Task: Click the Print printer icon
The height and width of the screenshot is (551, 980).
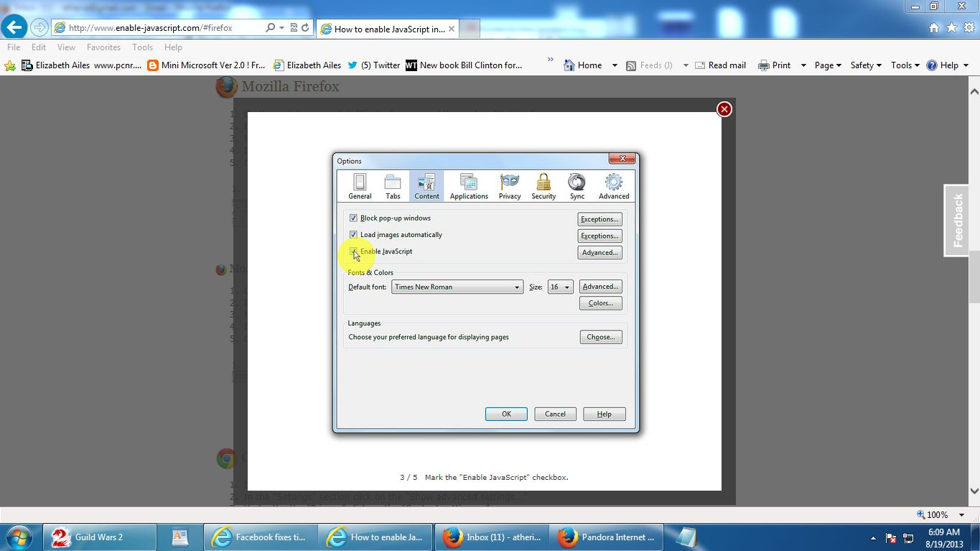Action: point(764,65)
